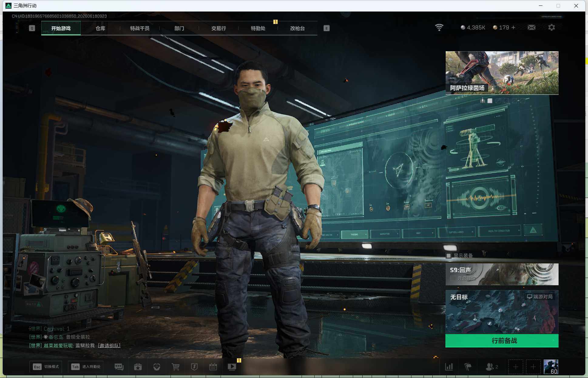Open the lightning shield icon
The image size is (588, 378).
194,367
